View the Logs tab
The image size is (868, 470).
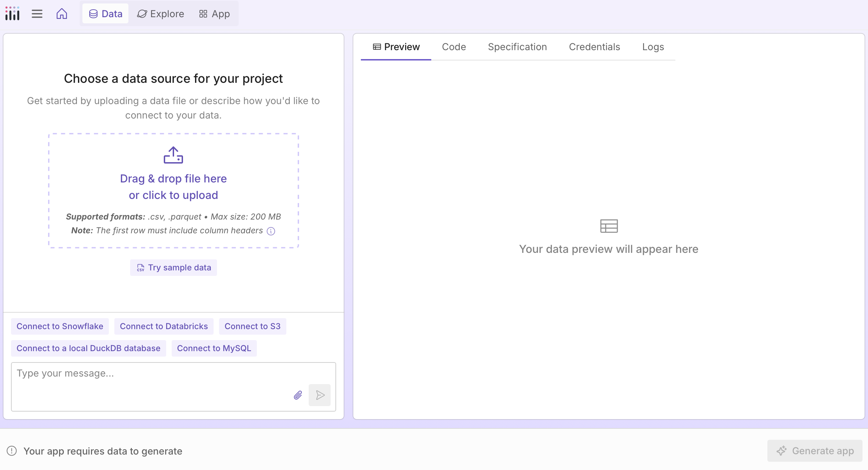(653, 47)
